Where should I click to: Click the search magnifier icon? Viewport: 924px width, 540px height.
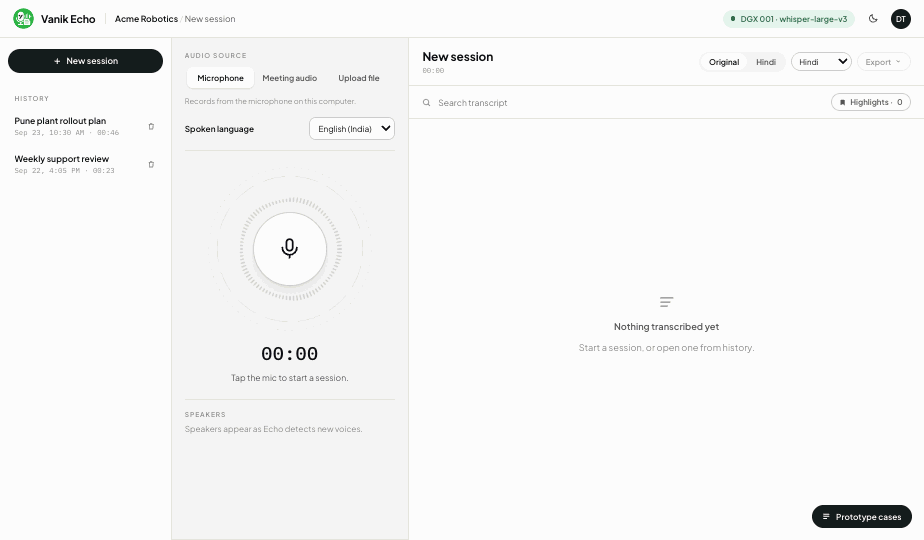[x=426, y=103]
